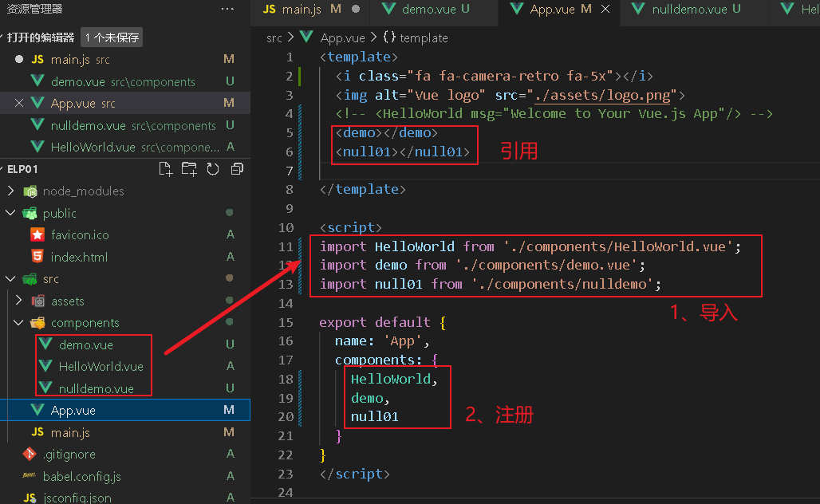
Task: Click the unsaved dot on main.js tab
Action: point(355,10)
